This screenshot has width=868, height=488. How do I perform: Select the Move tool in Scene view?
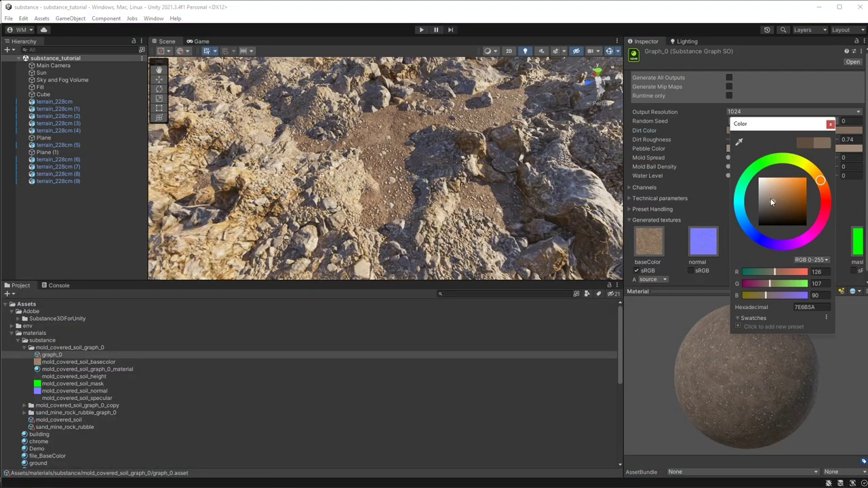159,79
